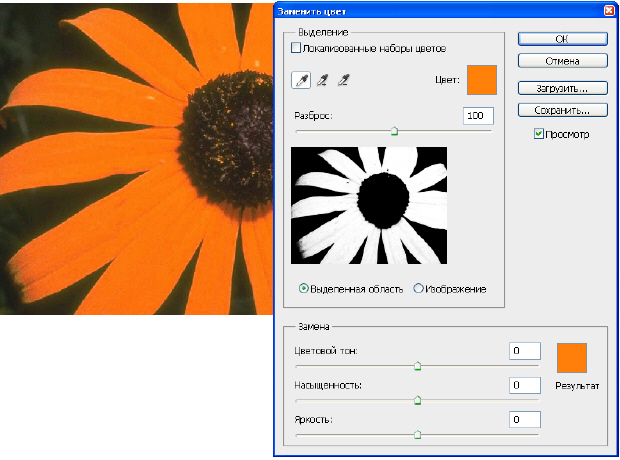Click the Яркость slider handle
The image size is (620, 460).
click(417, 435)
